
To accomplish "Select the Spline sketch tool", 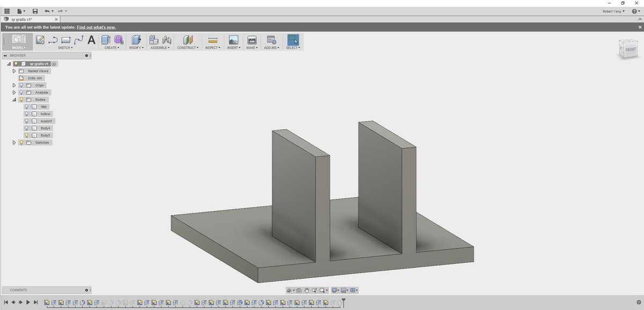I will pyautogui.click(x=78, y=40).
